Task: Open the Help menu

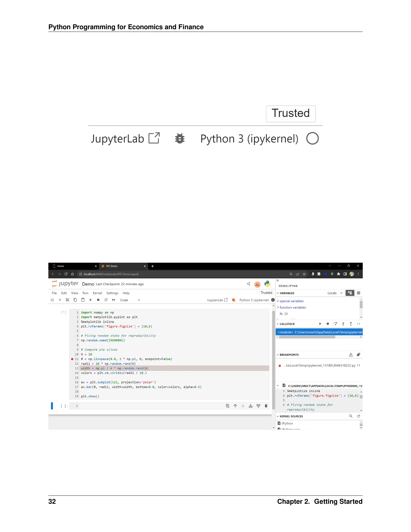Action: tap(126, 293)
